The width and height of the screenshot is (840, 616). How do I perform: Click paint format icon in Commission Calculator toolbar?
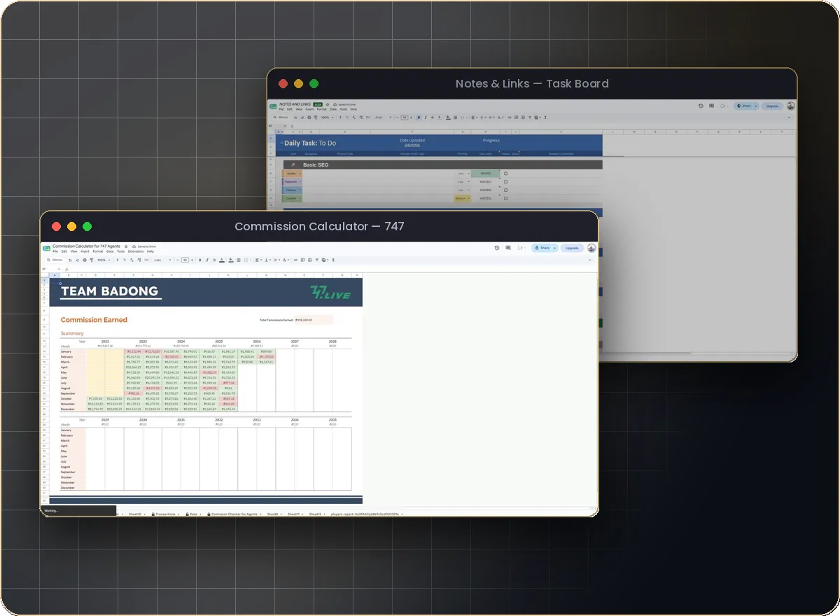(x=92, y=260)
